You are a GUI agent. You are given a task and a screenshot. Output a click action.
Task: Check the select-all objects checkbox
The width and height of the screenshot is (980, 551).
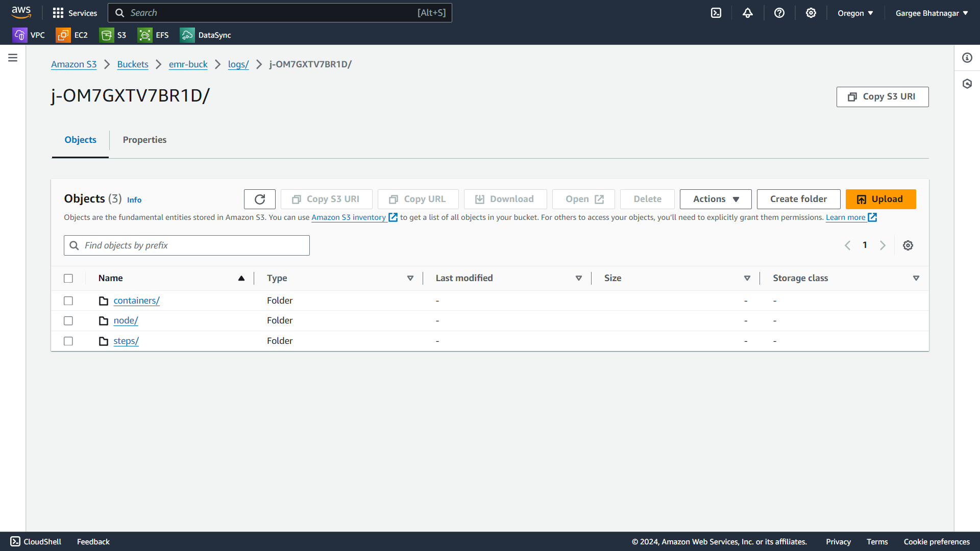click(x=68, y=279)
